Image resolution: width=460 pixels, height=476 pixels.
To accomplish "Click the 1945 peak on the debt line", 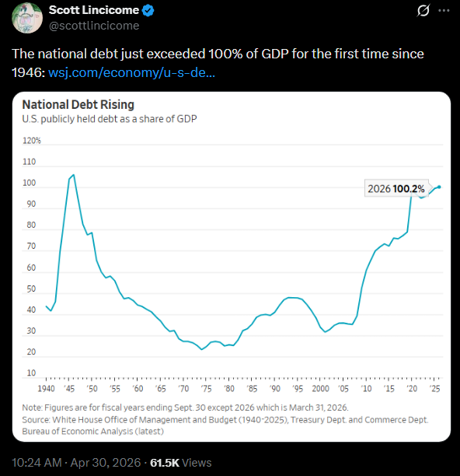I will tap(73, 175).
